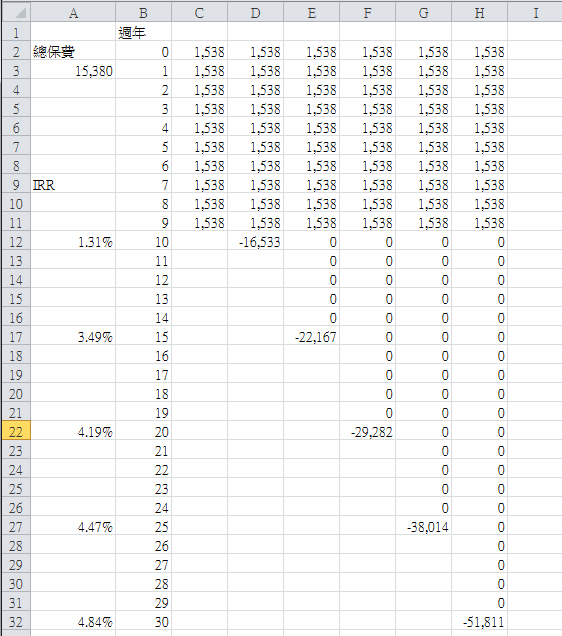Image resolution: width=562 pixels, height=636 pixels.
Task: Select the 4.19% IRR cell
Action: 73,431
